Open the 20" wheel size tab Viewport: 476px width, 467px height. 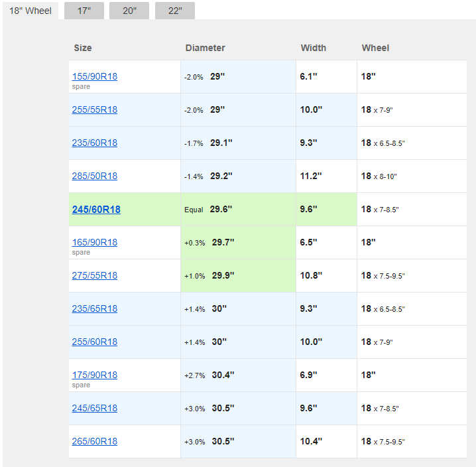pyautogui.click(x=129, y=11)
